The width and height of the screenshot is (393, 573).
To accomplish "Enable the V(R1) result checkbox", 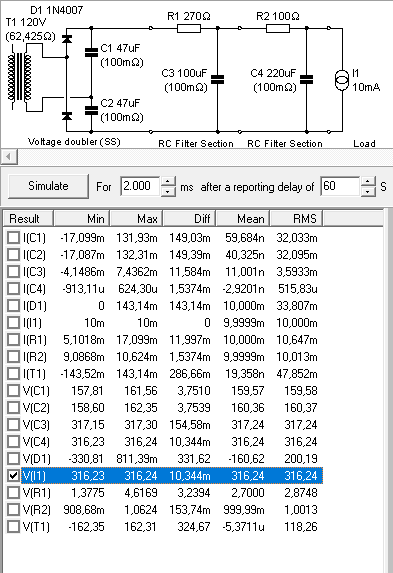I will pos(14,493).
